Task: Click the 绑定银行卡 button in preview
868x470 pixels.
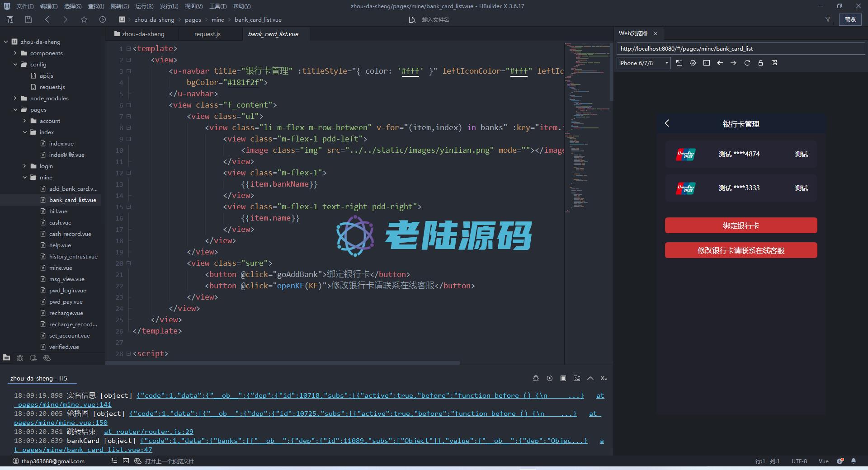Action: (x=741, y=226)
